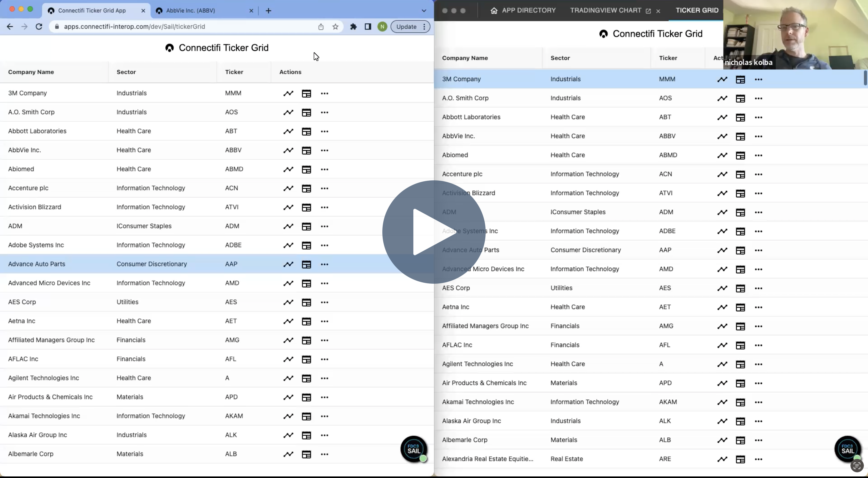Bookmark this page with the star icon
Image resolution: width=868 pixels, height=478 pixels.
(x=335, y=27)
